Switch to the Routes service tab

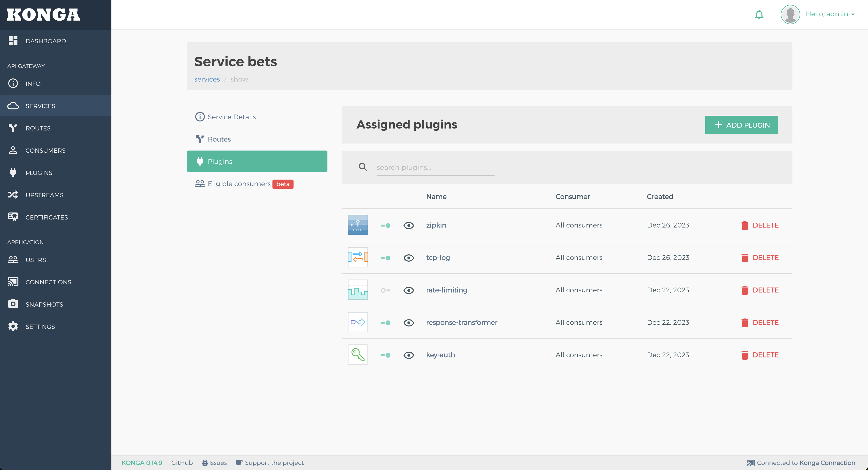[x=219, y=139]
